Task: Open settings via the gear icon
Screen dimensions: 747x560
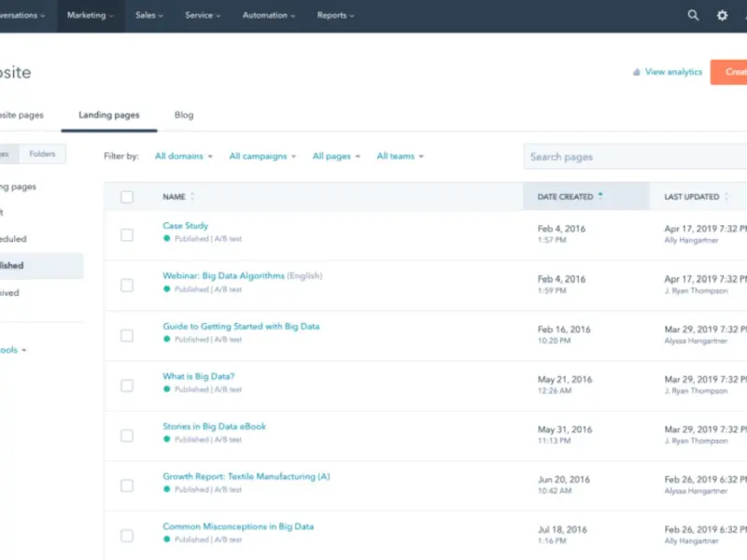Action: pyautogui.click(x=722, y=16)
